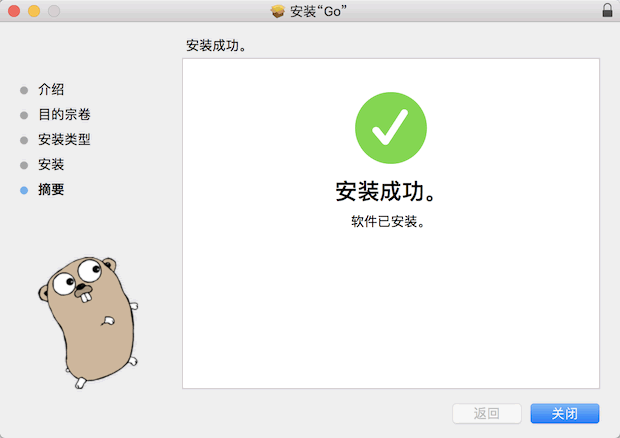The width and height of the screenshot is (620, 438).
Task: Click the green success checkmark icon
Action: [390, 129]
